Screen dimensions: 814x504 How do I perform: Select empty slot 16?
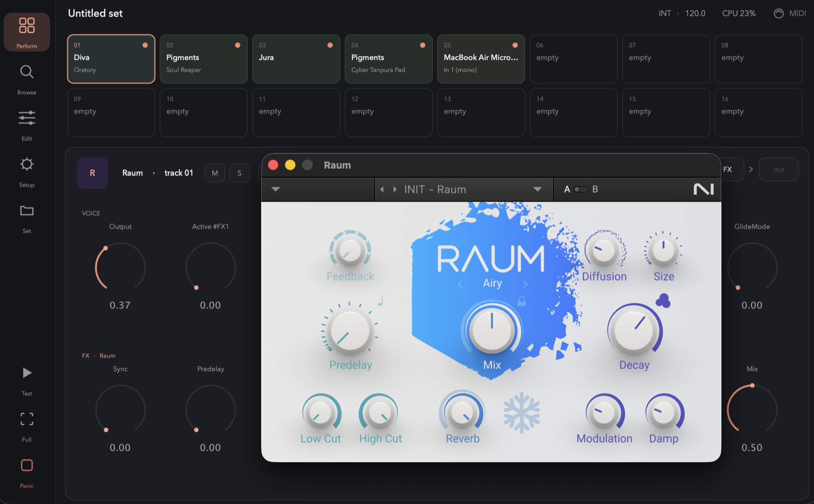(759, 112)
